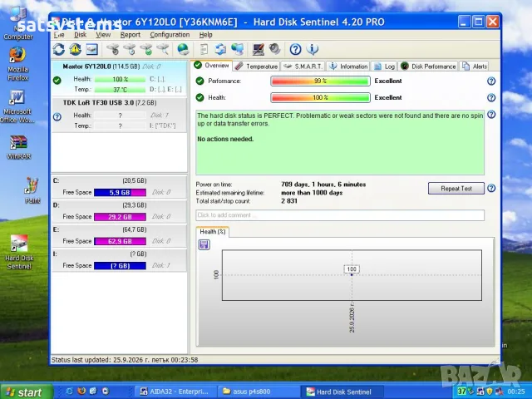The width and height of the screenshot is (532, 399).
Task: Click the Paint desktop icon
Action: (32, 190)
